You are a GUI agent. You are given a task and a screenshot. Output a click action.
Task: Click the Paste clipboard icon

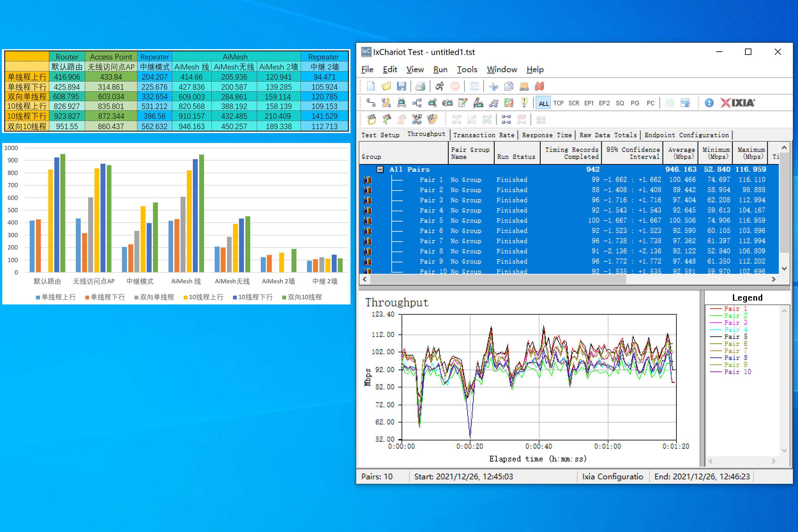[524, 86]
